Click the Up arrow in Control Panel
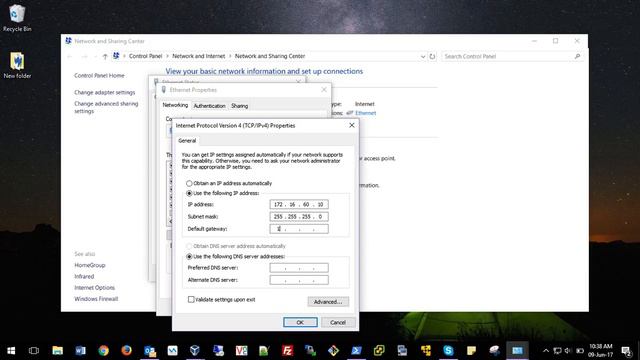 tap(105, 56)
